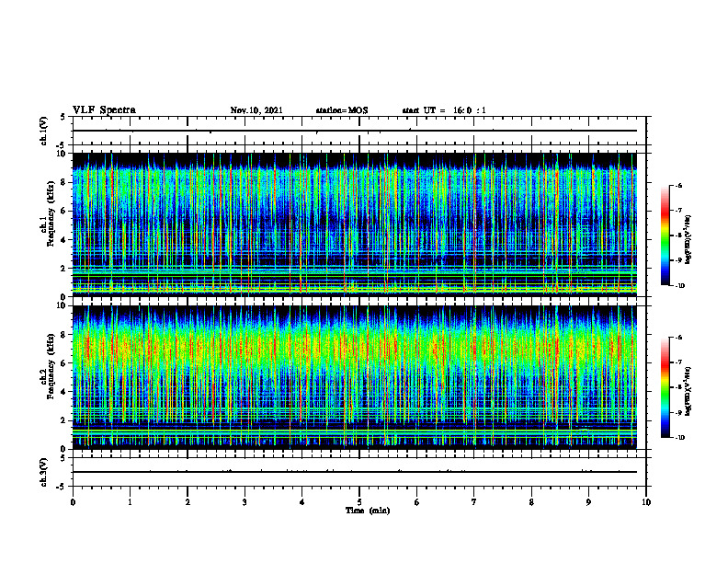The height and width of the screenshot is (563, 728).
Task: Click the "VLF Spectra" plot title
Action: pyautogui.click(x=104, y=110)
